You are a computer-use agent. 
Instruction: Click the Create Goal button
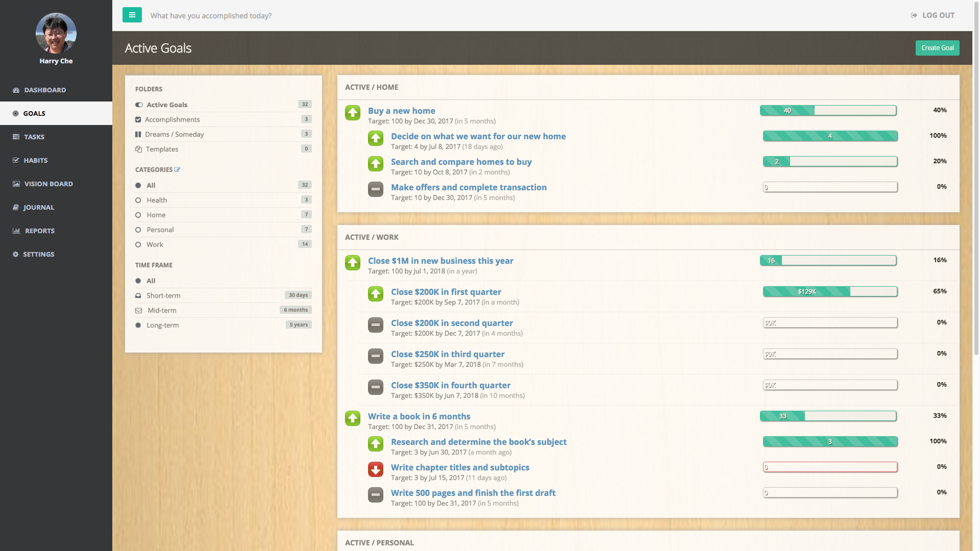[x=937, y=48]
